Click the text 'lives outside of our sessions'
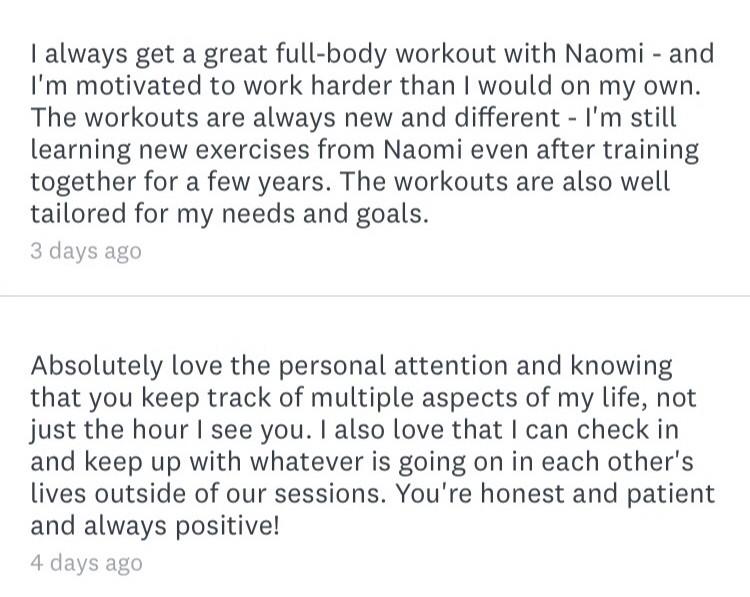This screenshot has height=597, width=750. [207, 494]
